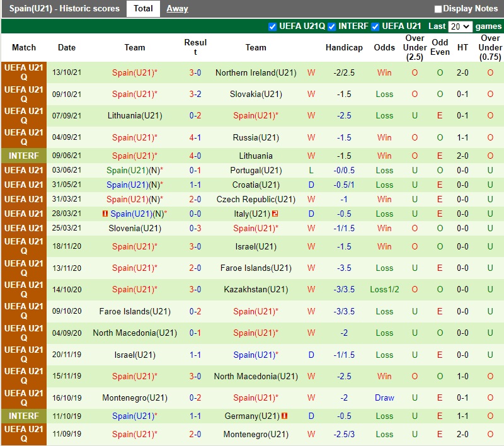504x446 pixels.
Task: Click the 4-1 result against Russia(U21)
Action: pos(195,137)
